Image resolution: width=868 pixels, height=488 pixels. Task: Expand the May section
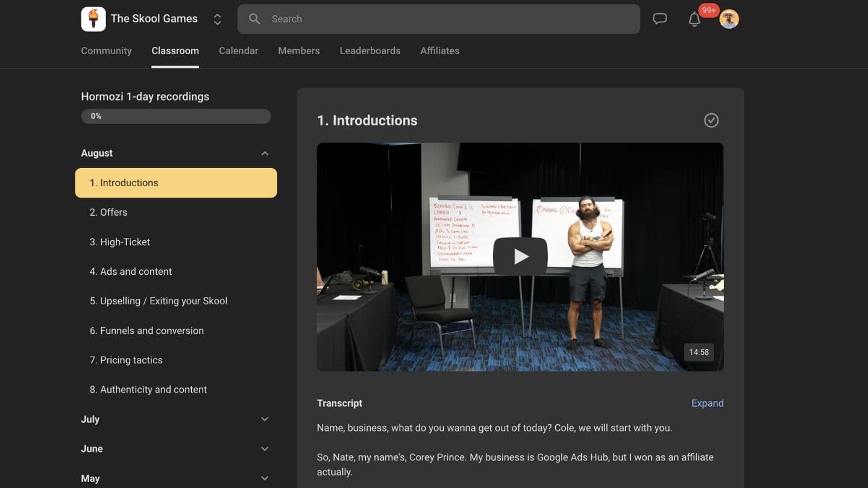tap(265, 478)
